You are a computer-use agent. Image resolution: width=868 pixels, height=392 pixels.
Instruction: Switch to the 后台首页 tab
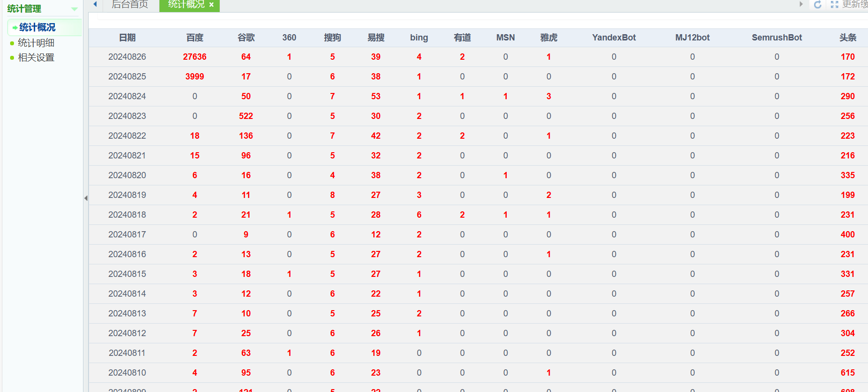[130, 5]
